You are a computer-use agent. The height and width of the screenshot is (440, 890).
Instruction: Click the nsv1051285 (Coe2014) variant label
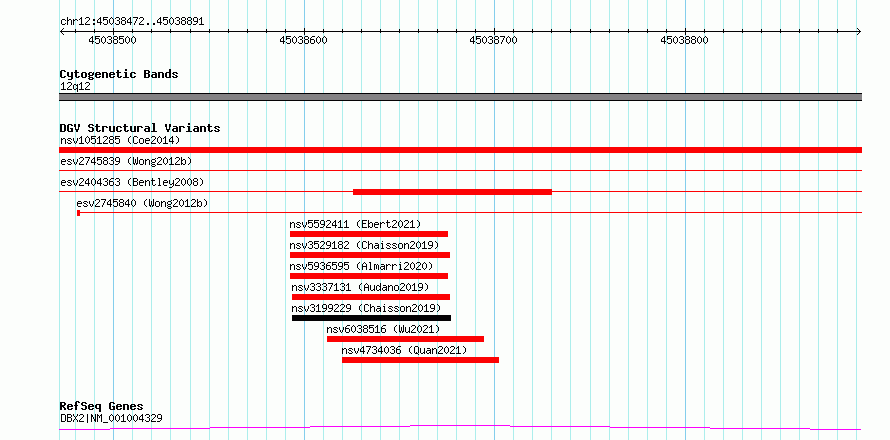[x=120, y=140]
